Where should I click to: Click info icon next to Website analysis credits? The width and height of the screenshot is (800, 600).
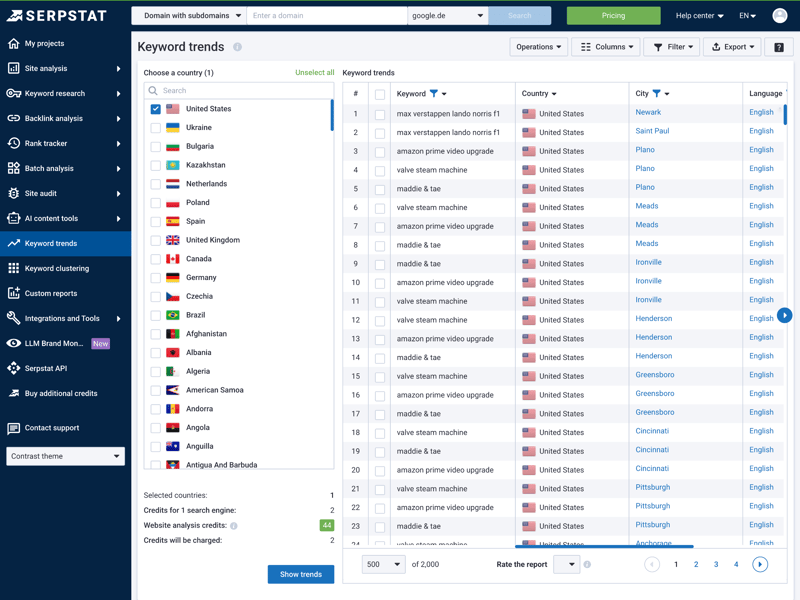tap(234, 525)
